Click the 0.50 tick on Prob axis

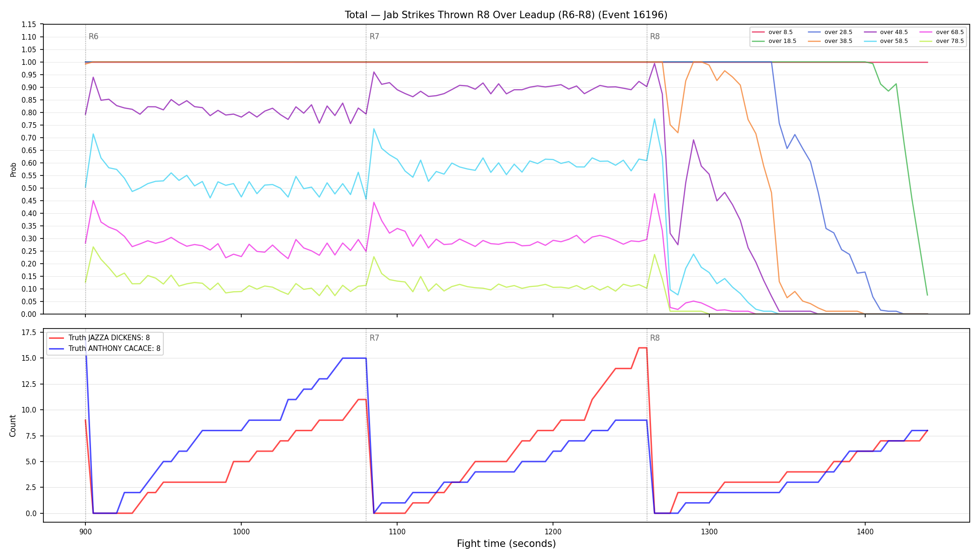click(x=29, y=188)
